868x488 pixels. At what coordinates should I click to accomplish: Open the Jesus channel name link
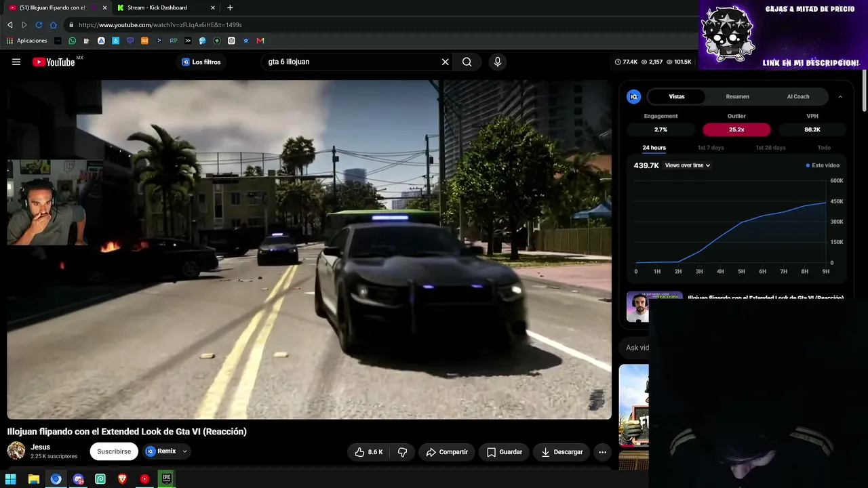[40, 447]
